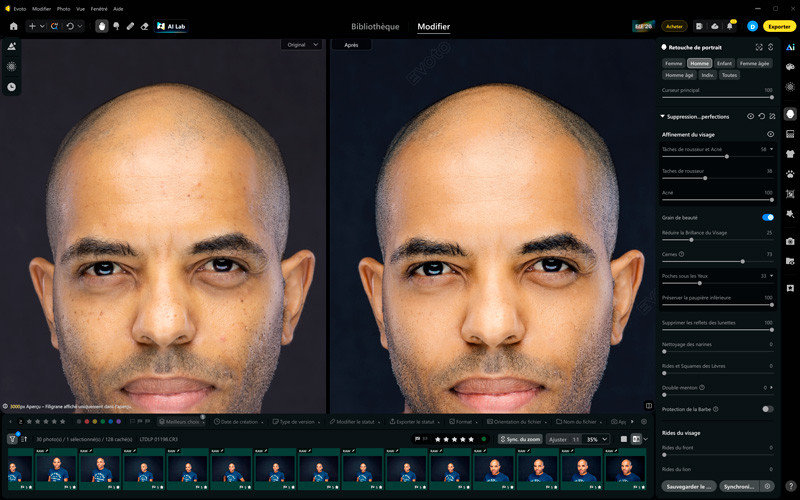Toggle the Protection de la Barbe switch
Screen dimensions: 800x500
[x=768, y=409]
